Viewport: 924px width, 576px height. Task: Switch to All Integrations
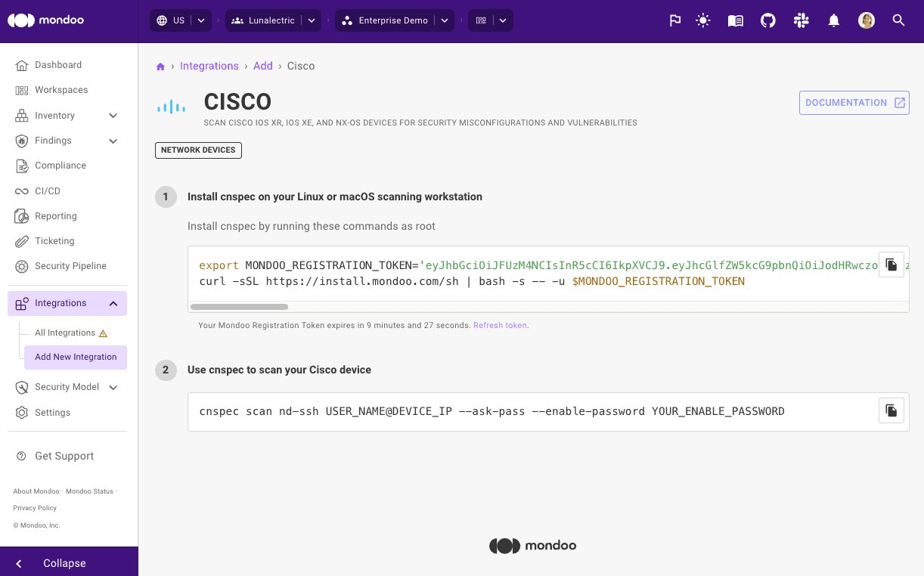[65, 333]
